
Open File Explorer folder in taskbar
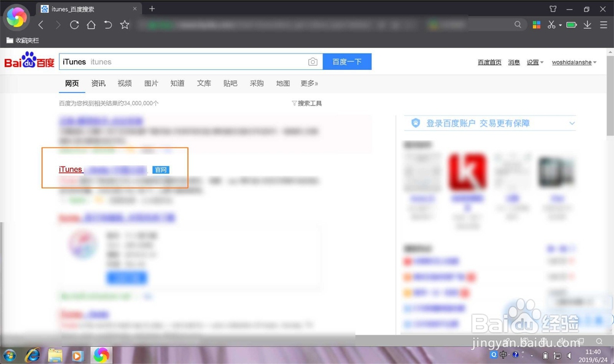(55, 355)
